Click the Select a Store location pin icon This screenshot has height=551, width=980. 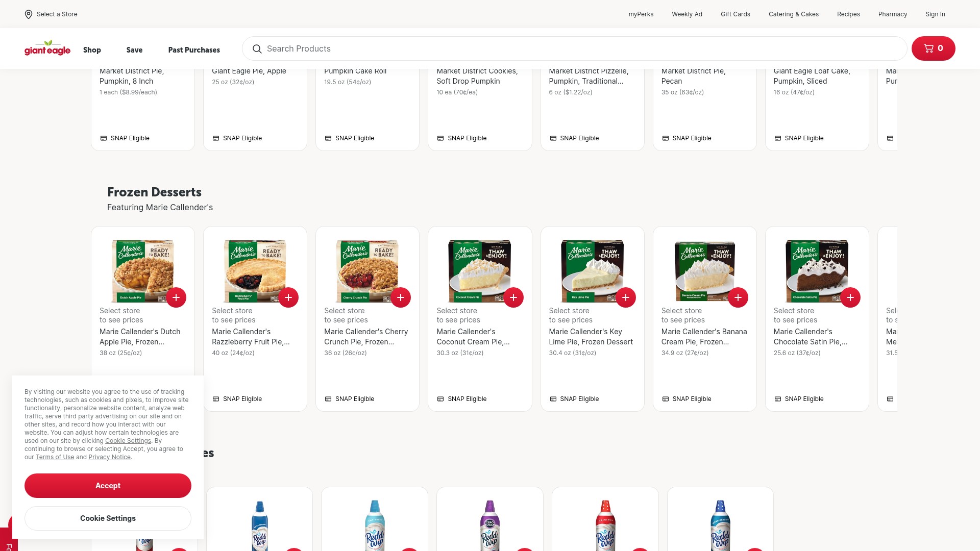[29, 14]
